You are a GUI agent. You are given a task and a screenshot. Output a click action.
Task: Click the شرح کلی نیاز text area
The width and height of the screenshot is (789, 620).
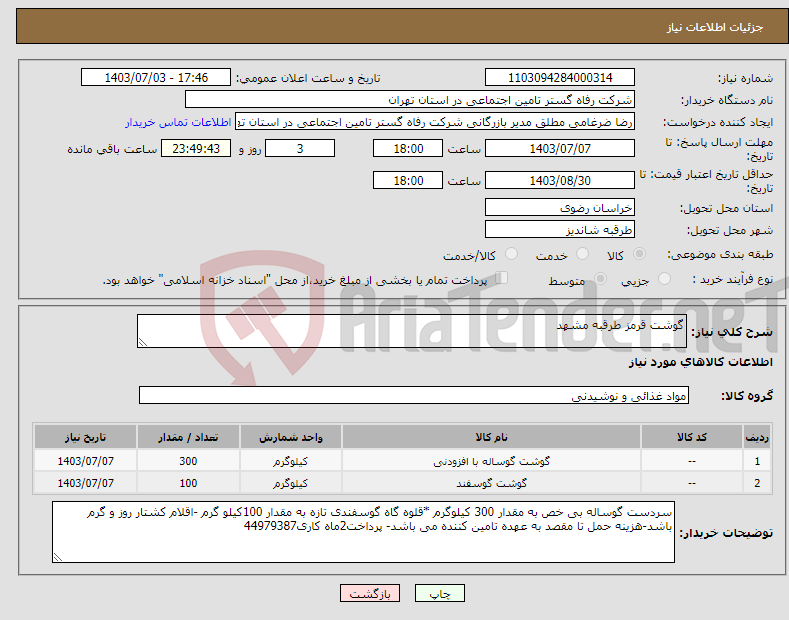click(412, 331)
